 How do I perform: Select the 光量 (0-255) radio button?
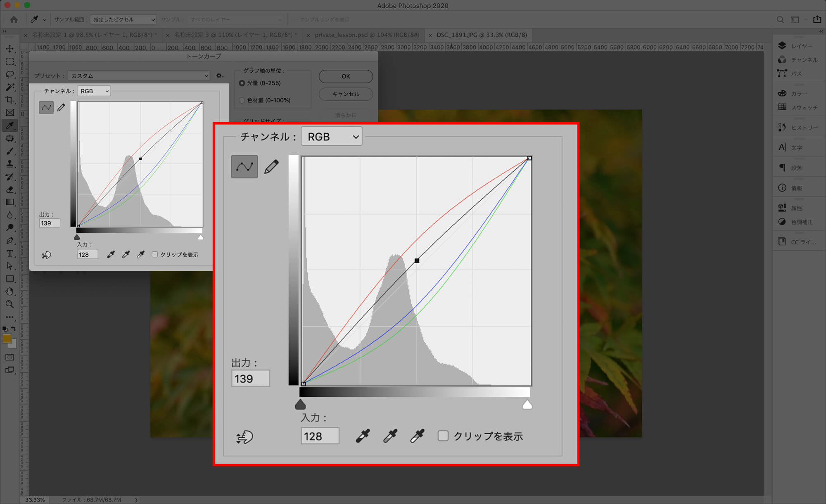(242, 83)
